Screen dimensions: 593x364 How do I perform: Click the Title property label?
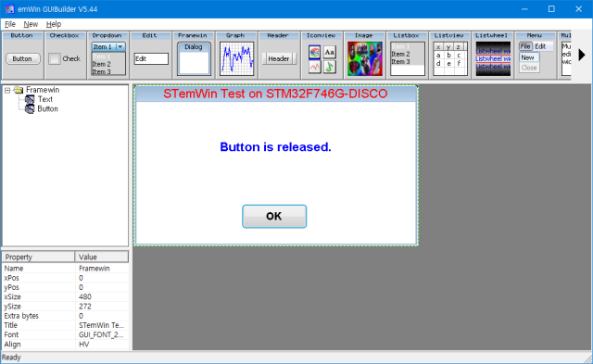[10, 325]
